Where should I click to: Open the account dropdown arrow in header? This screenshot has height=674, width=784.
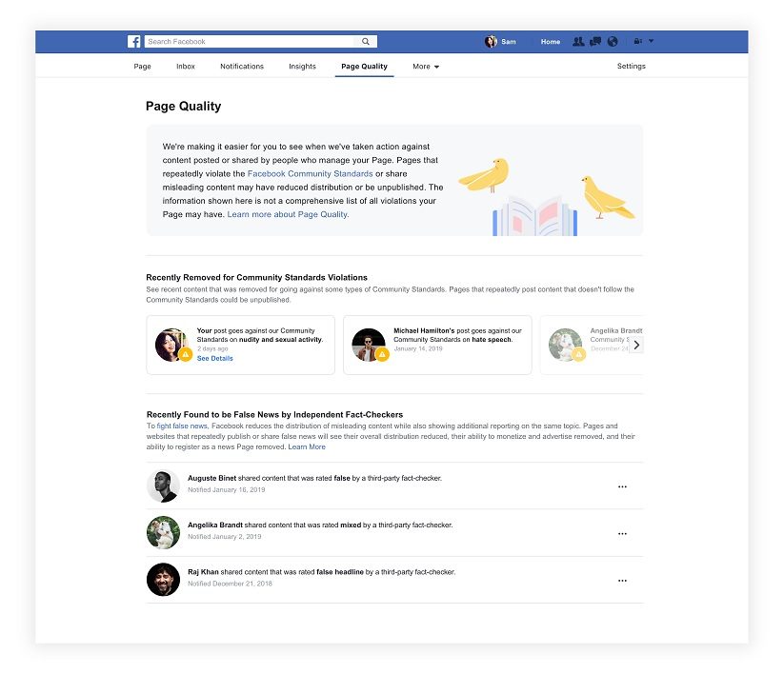tap(652, 42)
